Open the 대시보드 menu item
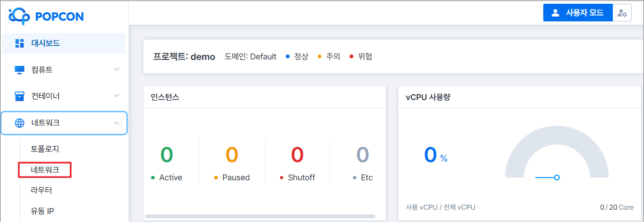644x222 pixels. click(x=46, y=43)
